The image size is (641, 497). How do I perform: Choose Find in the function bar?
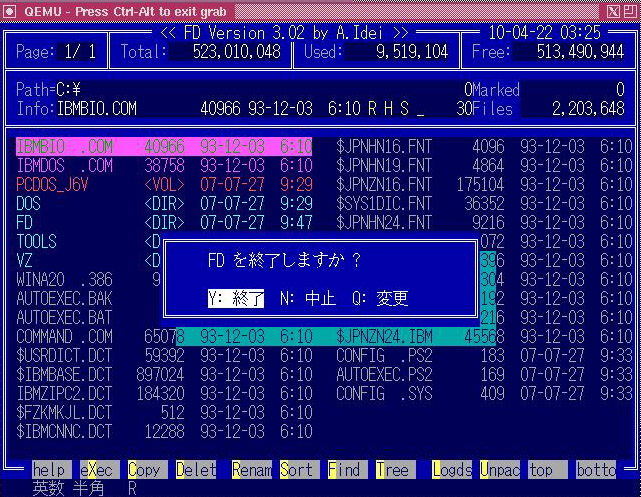(348, 470)
